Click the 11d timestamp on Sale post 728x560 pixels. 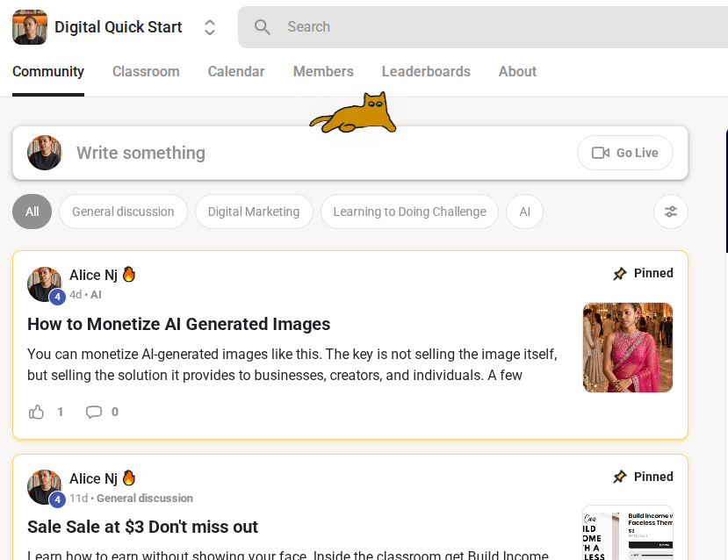click(x=78, y=499)
